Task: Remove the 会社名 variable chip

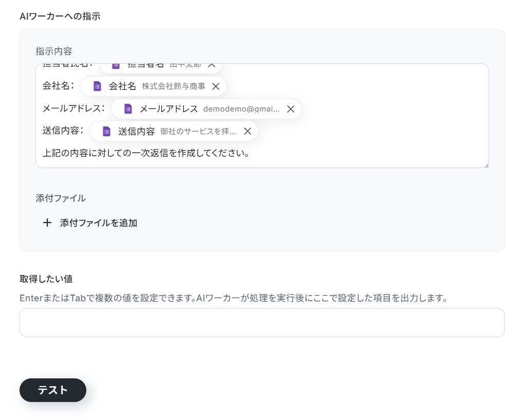Action: (x=216, y=86)
